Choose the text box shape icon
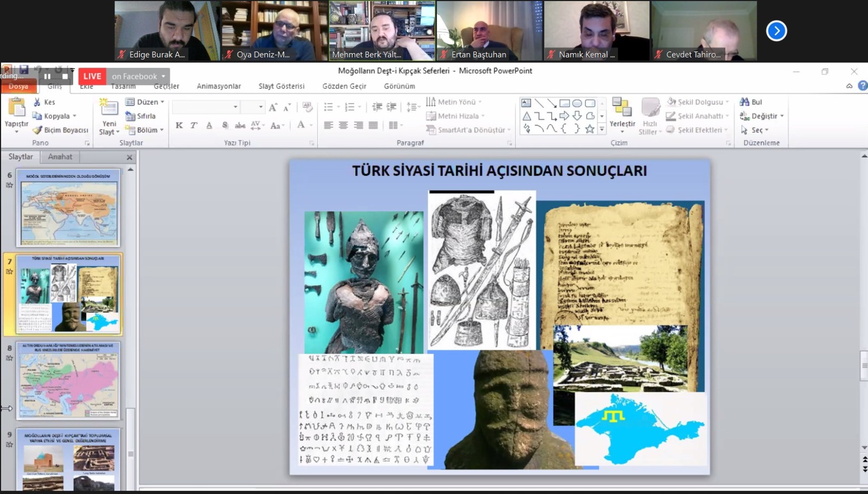This screenshot has width=868, height=494. 526,103
